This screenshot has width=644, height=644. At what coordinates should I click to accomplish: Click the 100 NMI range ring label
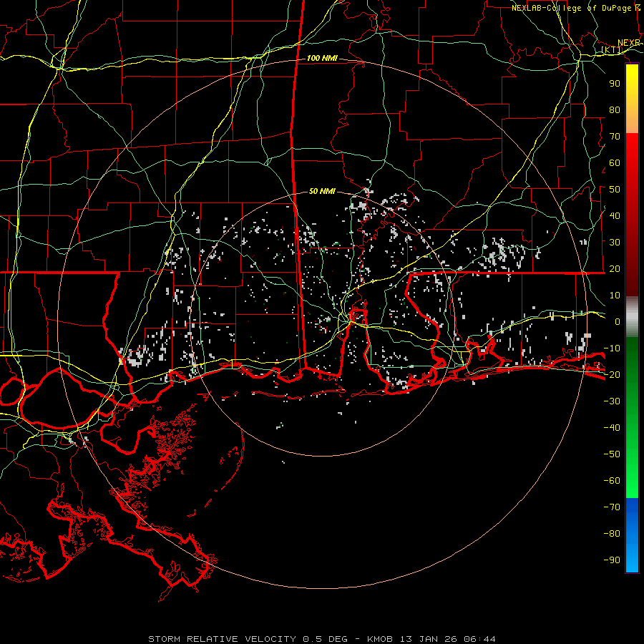click(322, 59)
